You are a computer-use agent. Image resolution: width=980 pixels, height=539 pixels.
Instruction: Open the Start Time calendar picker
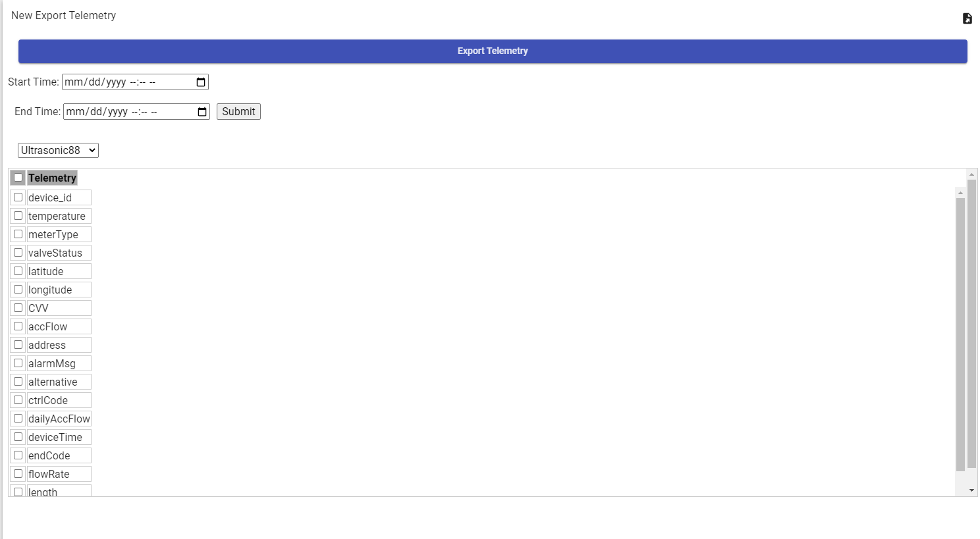tap(200, 82)
